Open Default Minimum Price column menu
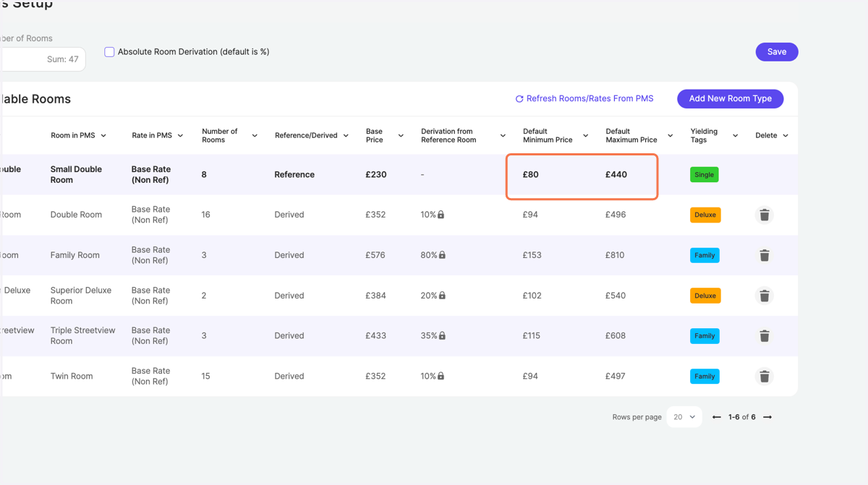This screenshot has width=868, height=485. (x=585, y=136)
